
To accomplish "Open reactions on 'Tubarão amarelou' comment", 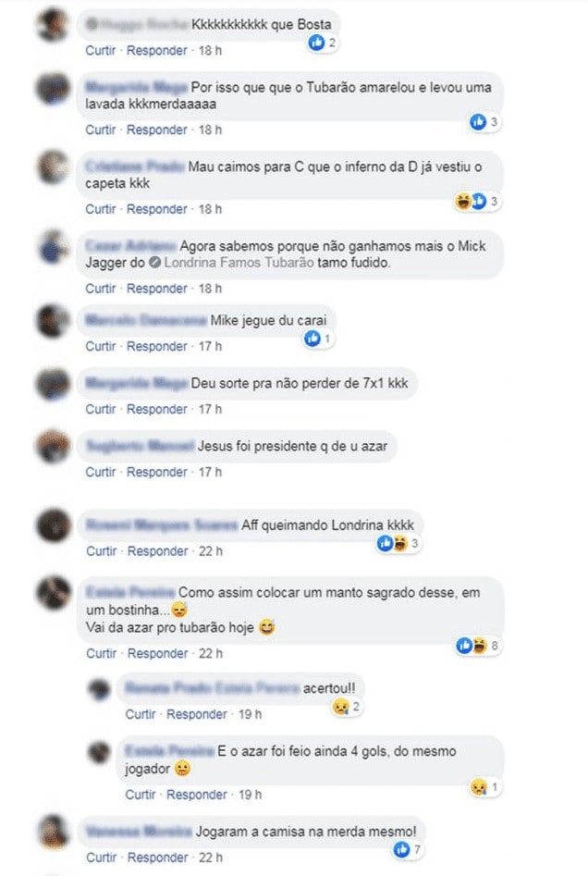I will [x=484, y=122].
